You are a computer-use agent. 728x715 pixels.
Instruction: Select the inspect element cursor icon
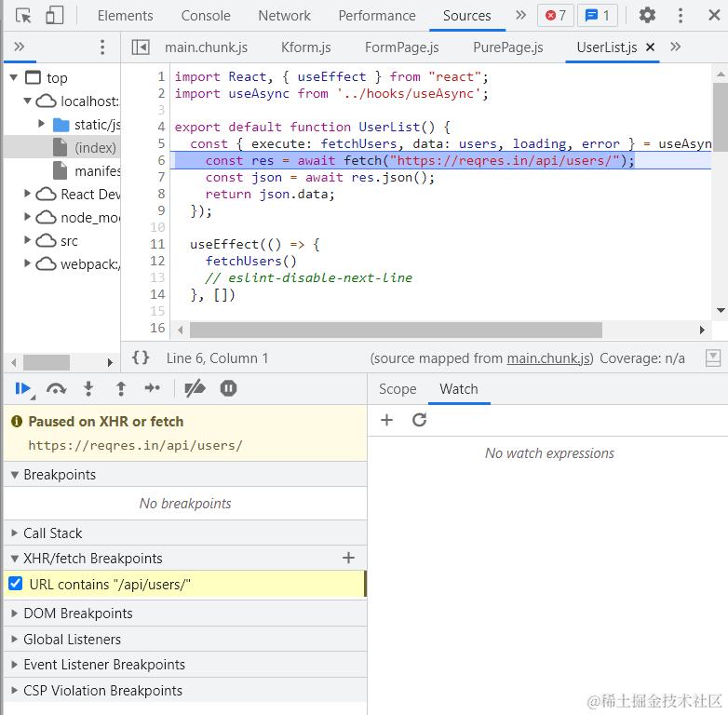[x=23, y=16]
